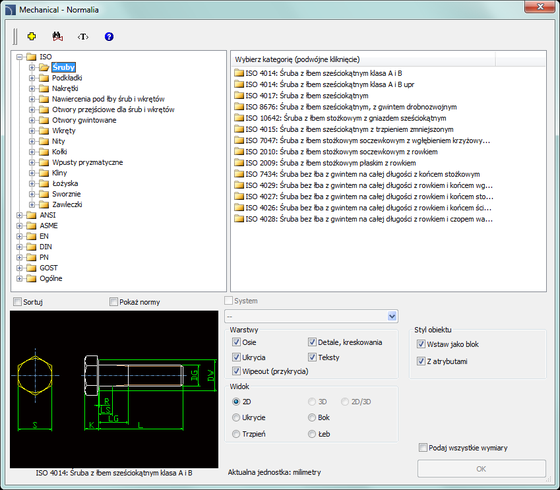Select the Łeb view radio button
The width and height of the screenshot is (560, 490).
312,434
